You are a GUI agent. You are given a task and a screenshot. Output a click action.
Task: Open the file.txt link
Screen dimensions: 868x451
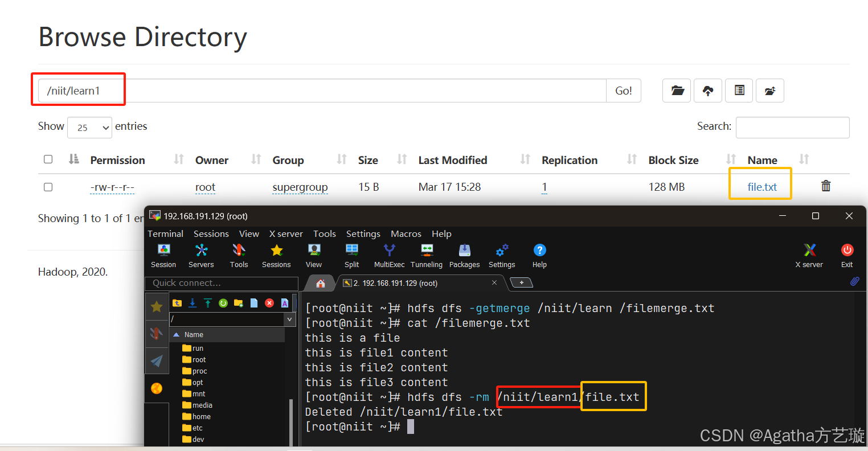(x=762, y=187)
